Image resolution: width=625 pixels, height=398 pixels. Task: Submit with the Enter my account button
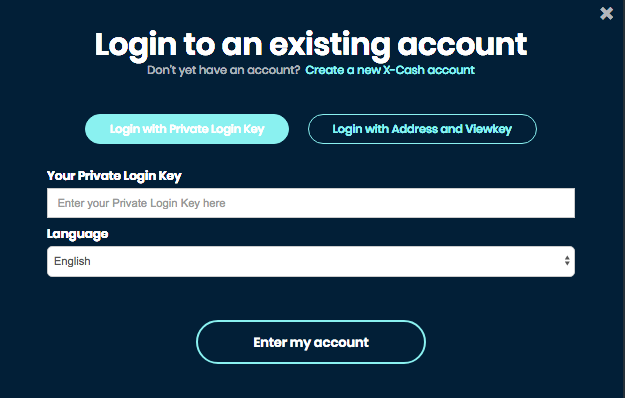tap(311, 342)
